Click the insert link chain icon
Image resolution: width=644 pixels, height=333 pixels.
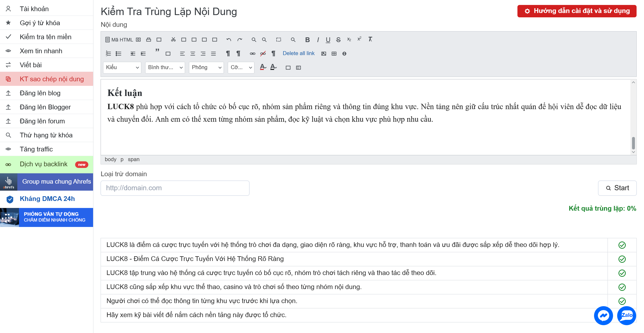(x=252, y=53)
